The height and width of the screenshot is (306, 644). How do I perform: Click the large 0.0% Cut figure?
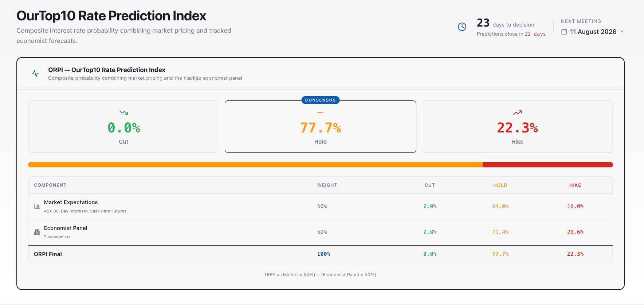point(123,128)
